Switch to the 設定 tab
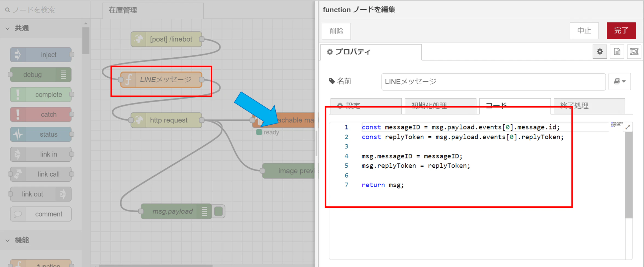 click(366, 106)
